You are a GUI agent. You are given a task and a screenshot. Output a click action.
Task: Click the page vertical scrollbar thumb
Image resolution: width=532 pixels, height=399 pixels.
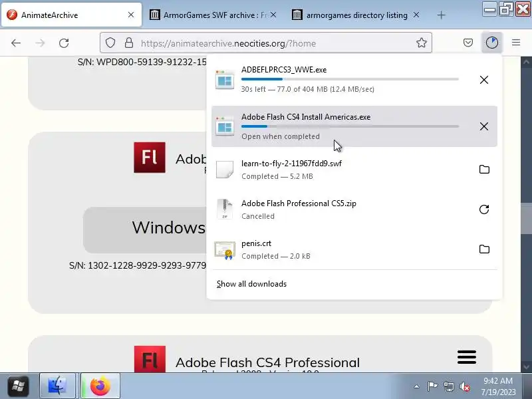526,219
